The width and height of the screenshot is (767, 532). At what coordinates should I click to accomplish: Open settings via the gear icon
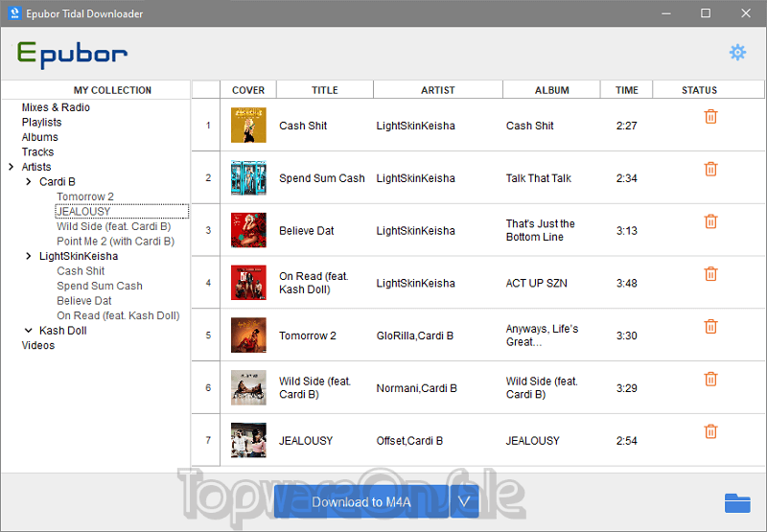click(737, 53)
